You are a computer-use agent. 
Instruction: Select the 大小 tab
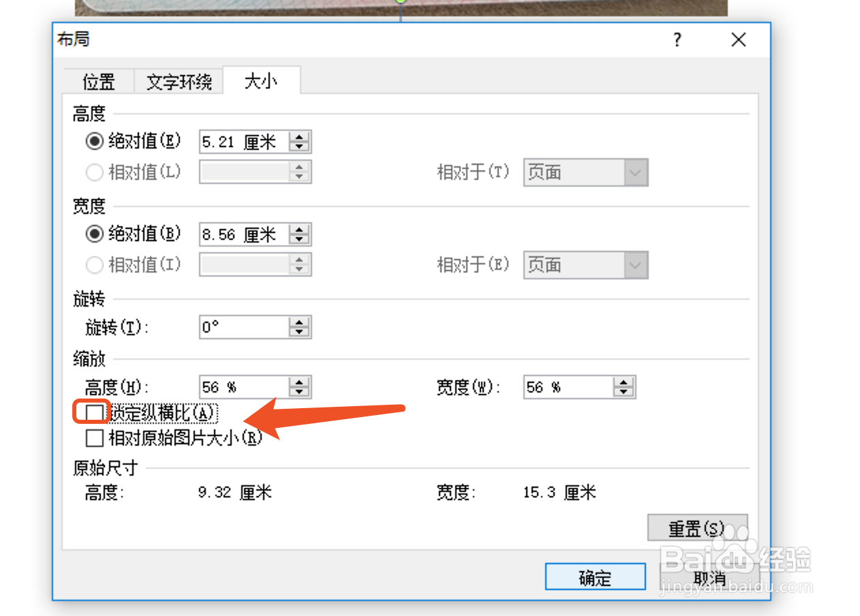pyautogui.click(x=262, y=81)
